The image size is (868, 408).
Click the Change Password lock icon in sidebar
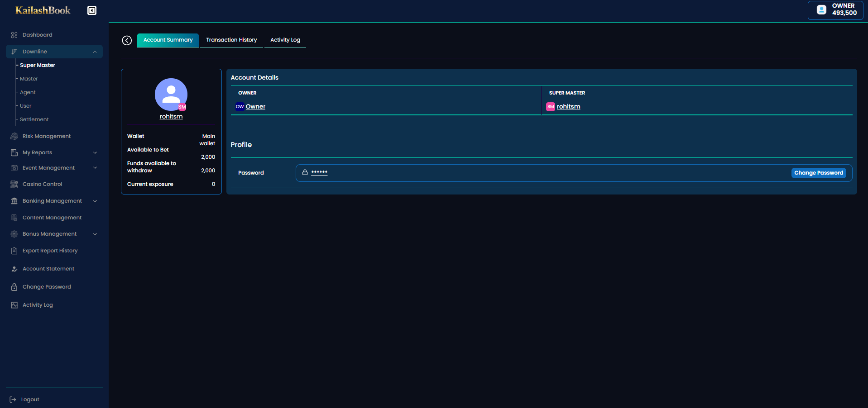14,287
